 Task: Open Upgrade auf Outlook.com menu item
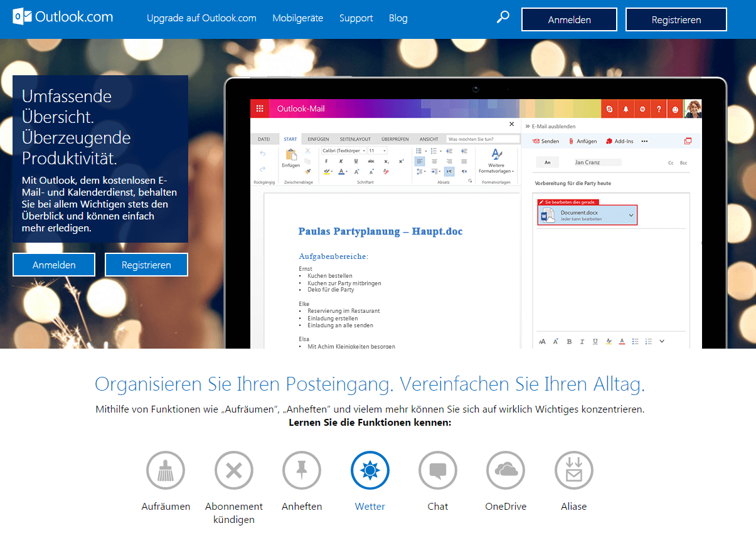[201, 18]
